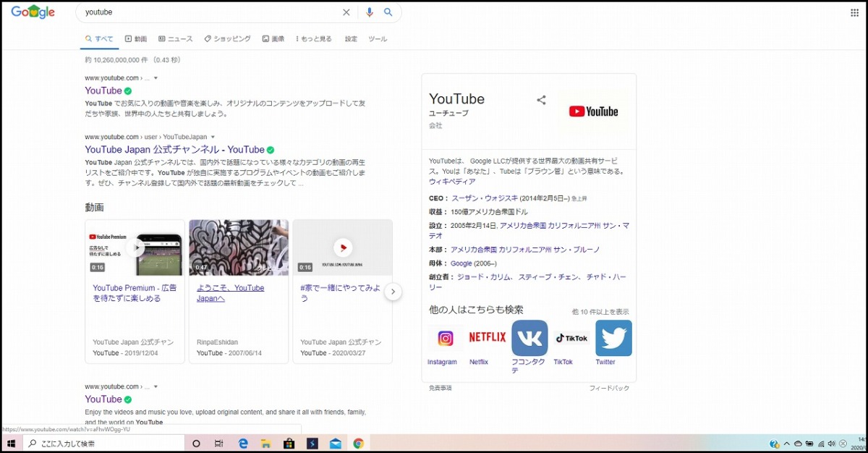Viewport: 868px width, 453px height.
Task: Show hidden system tray icons
Action: pyautogui.click(x=786, y=444)
